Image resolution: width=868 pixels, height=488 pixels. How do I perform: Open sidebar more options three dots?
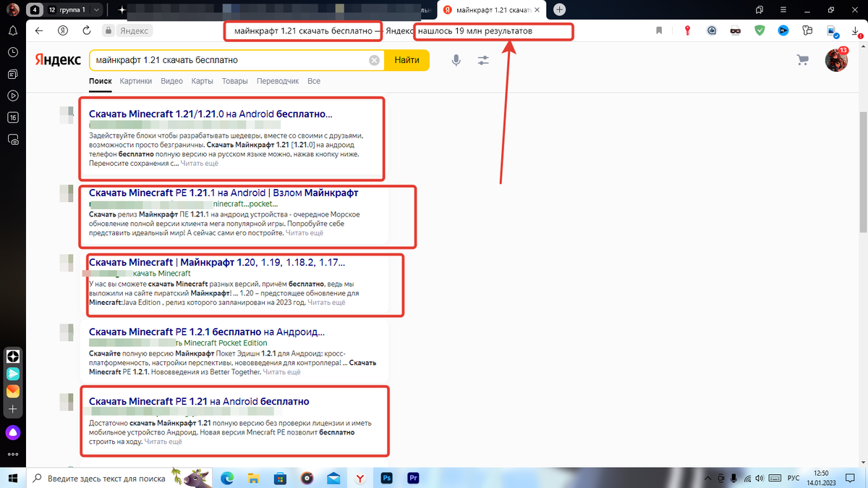click(13, 454)
